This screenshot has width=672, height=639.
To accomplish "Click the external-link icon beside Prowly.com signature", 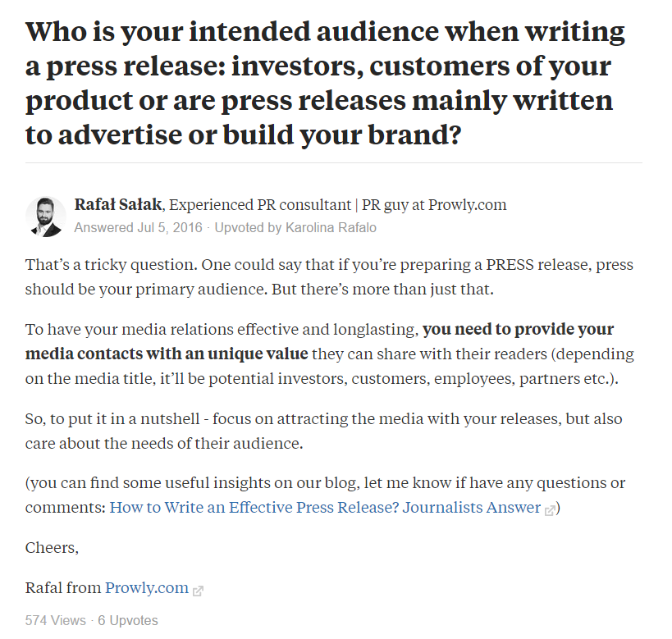I will click(198, 590).
